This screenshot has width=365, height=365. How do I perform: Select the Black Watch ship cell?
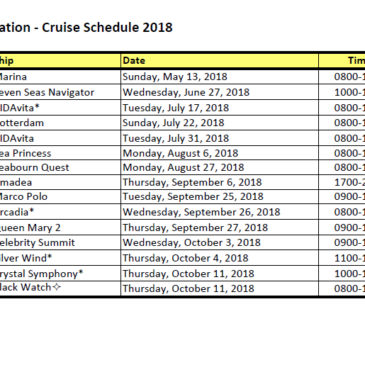click(60, 288)
